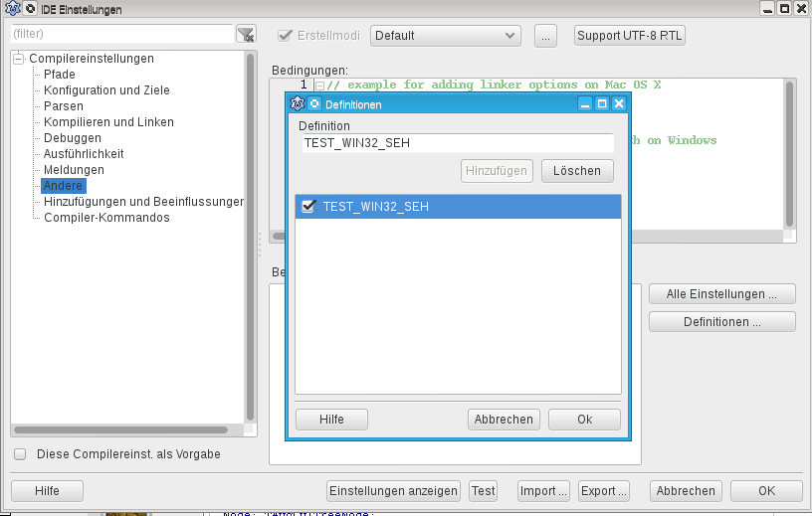Open the Default build mode dropdown
This screenshot has height=516, width=812.
coord(445,36)
